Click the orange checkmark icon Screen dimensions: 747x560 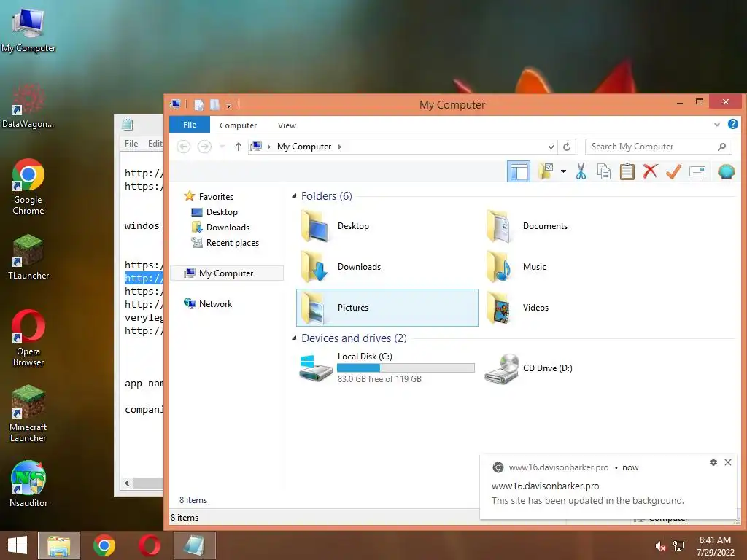(x=673, y=171)
